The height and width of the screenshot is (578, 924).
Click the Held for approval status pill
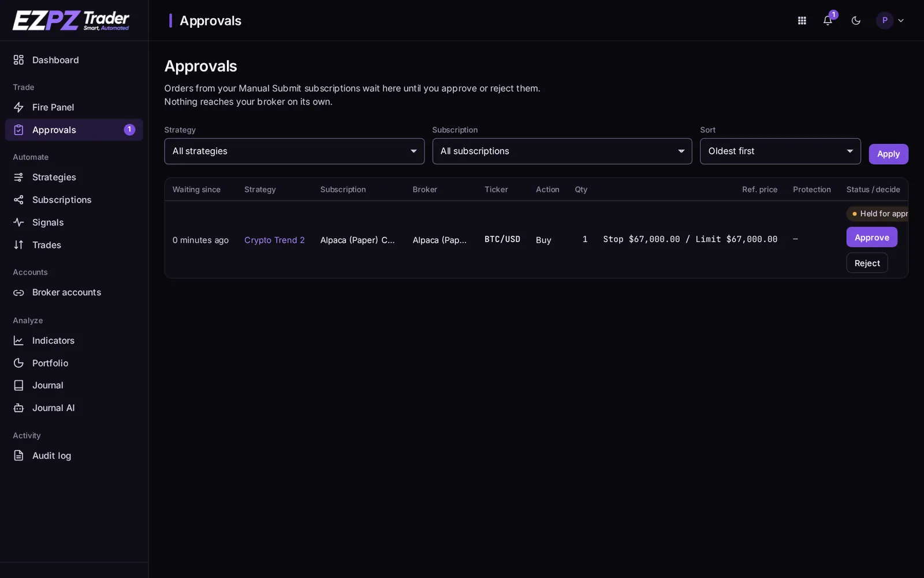click(x=878, y=214)
